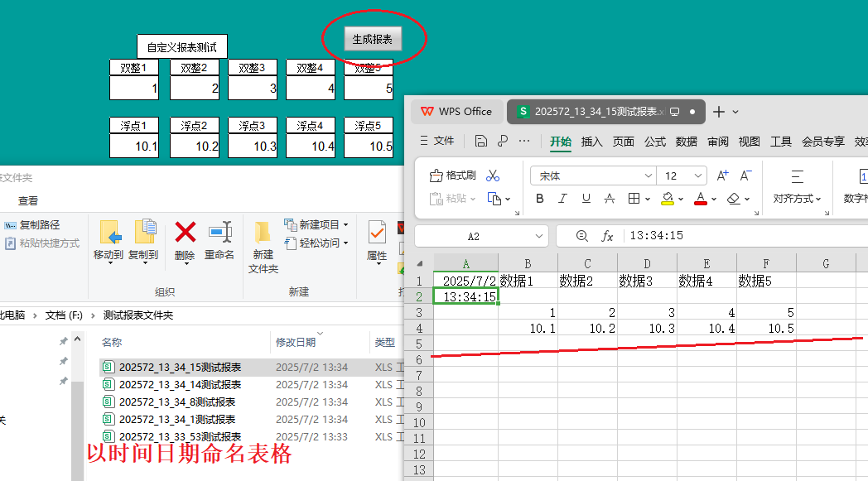This screenshot has height=481, width=868.
Task: Click the fx insert function icon
Action: [x=607, y=236]
